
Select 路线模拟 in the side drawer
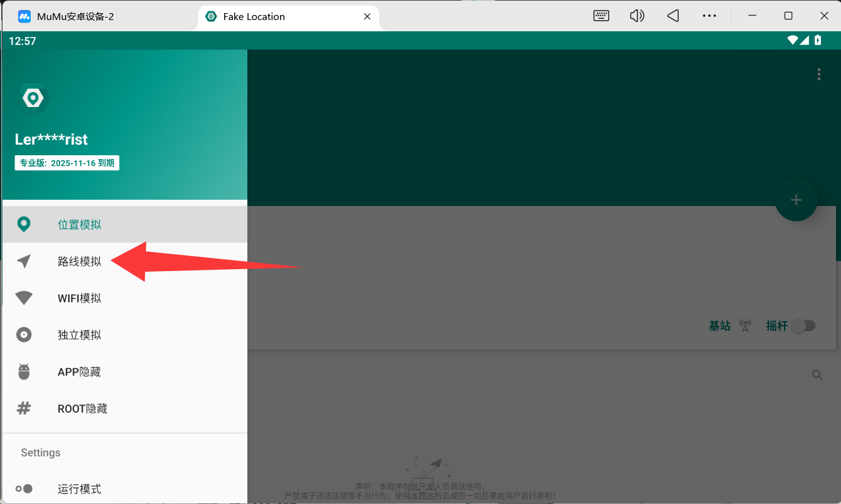(80, 262)
